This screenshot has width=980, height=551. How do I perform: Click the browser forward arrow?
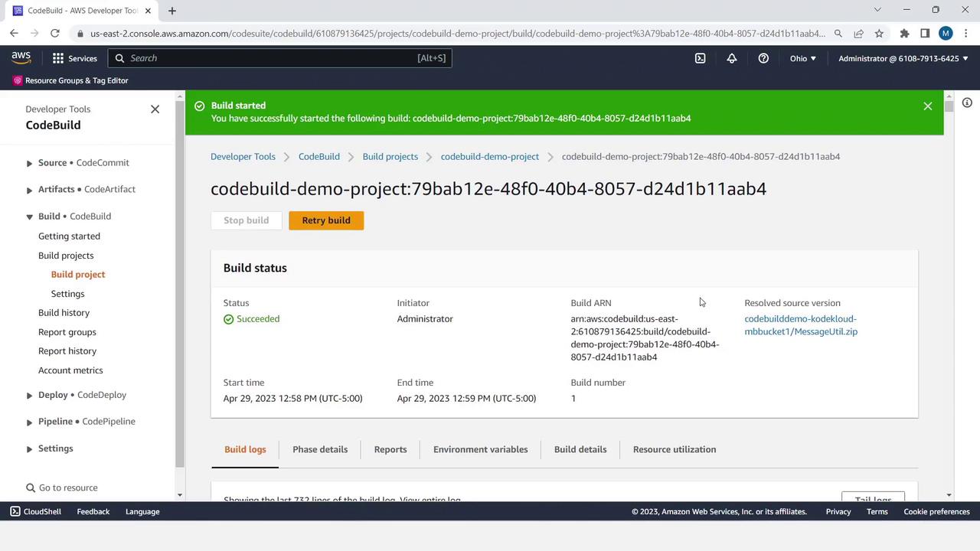point(34,33)
